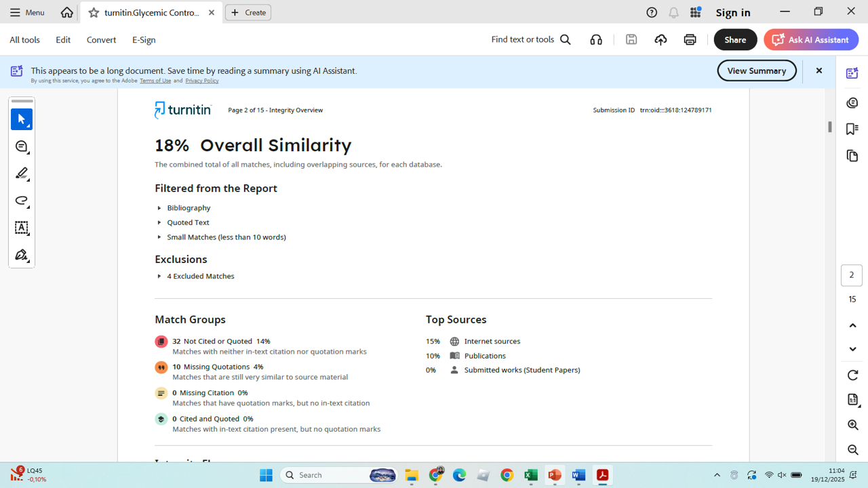Select the highlighter pen tool
Viewport: 868px width, 488px height.
22,174
